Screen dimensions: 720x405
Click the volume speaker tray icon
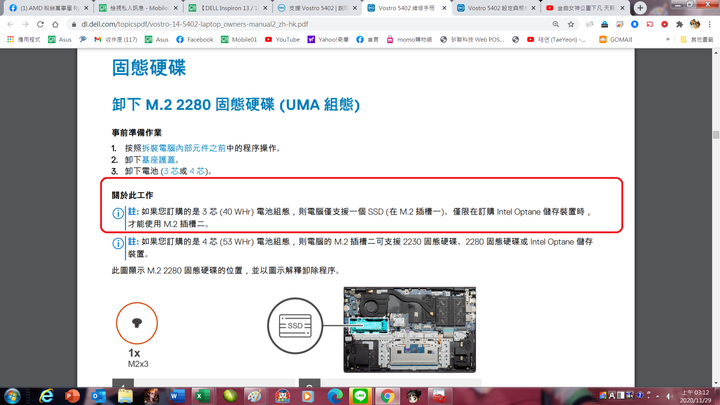pyautogui.click(x=669, y=396)
